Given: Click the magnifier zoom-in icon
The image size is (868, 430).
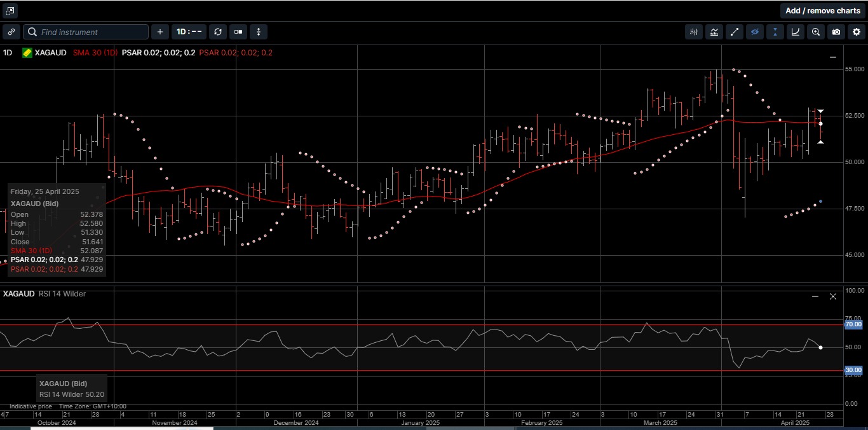Looking at the screenshot, I should click(816, 32).
